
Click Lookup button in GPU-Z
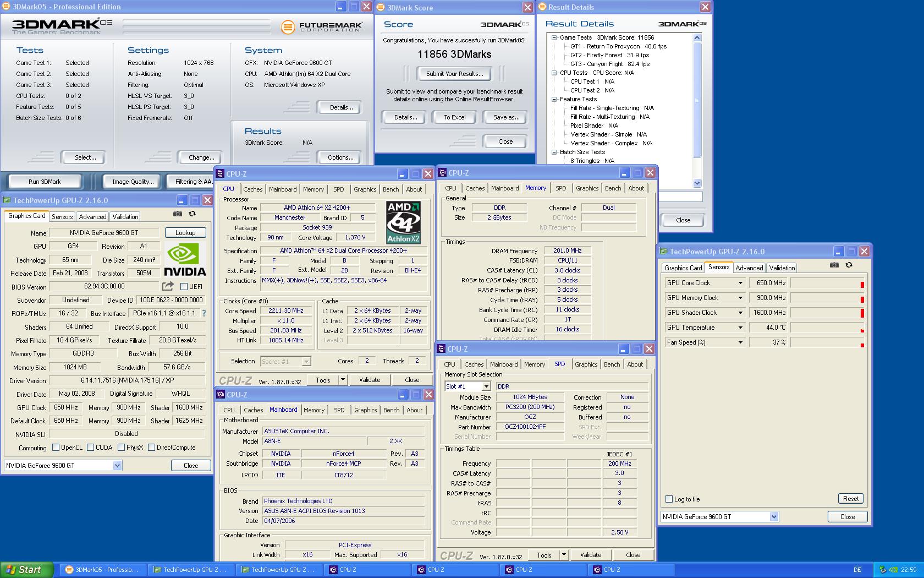pos(185,233)
